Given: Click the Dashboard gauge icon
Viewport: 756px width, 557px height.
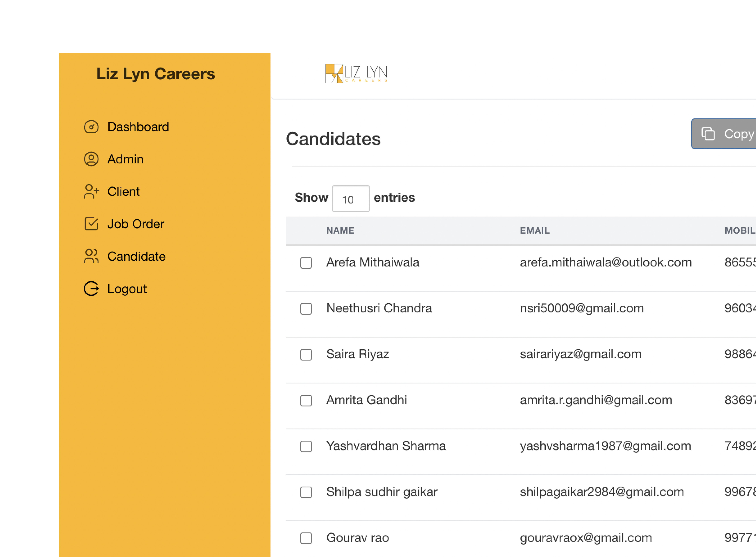Looking at the screenshot, I should pos(91,127).
